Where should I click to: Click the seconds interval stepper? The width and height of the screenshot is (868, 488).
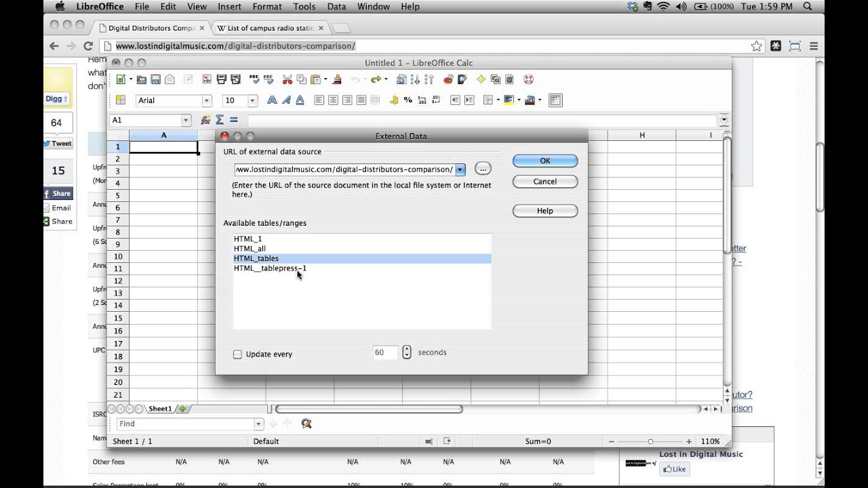(x=407, y=352)
